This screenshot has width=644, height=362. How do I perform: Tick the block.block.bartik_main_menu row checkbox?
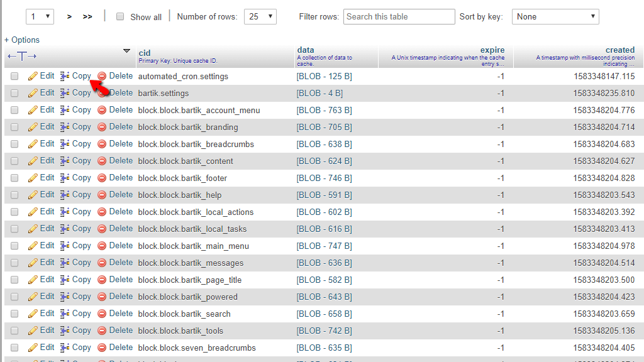[x=14, y=246]
